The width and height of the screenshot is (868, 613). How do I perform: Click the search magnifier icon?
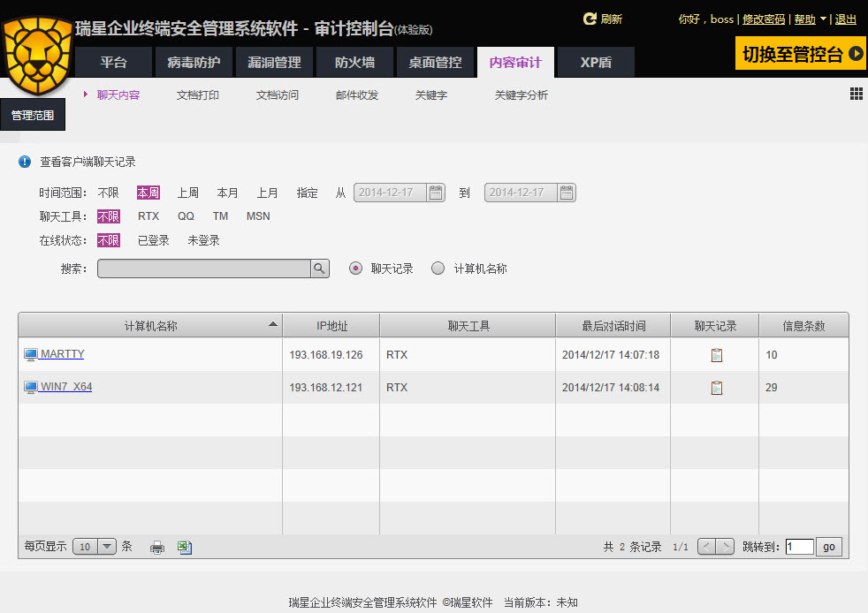pos(319,269)
